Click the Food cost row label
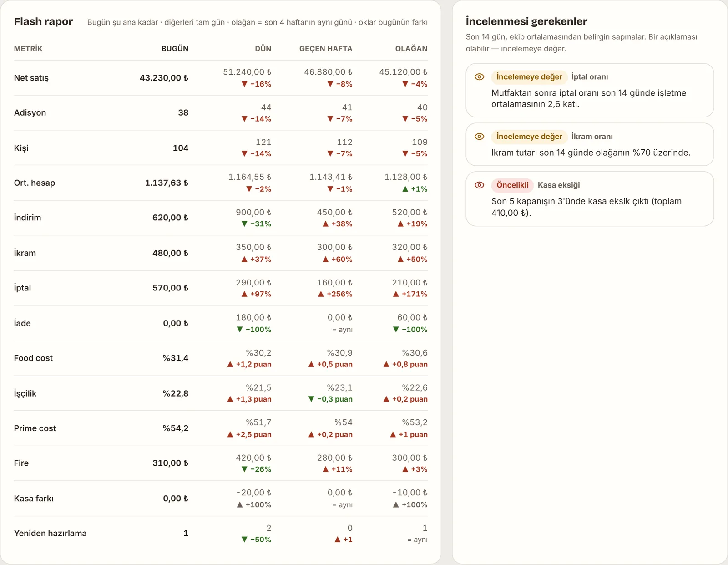Image resolution: width=728 pixels, height=565 pixels. click(33, 358)
